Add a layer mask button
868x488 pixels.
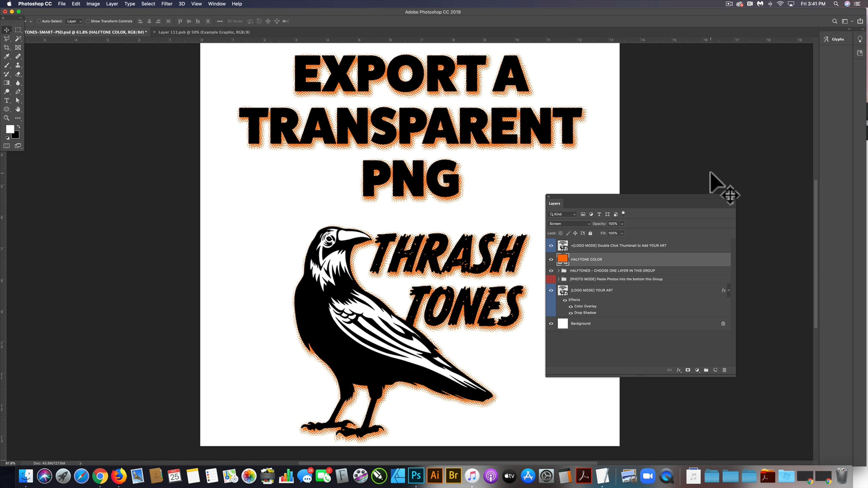click(x=688, y=370)
